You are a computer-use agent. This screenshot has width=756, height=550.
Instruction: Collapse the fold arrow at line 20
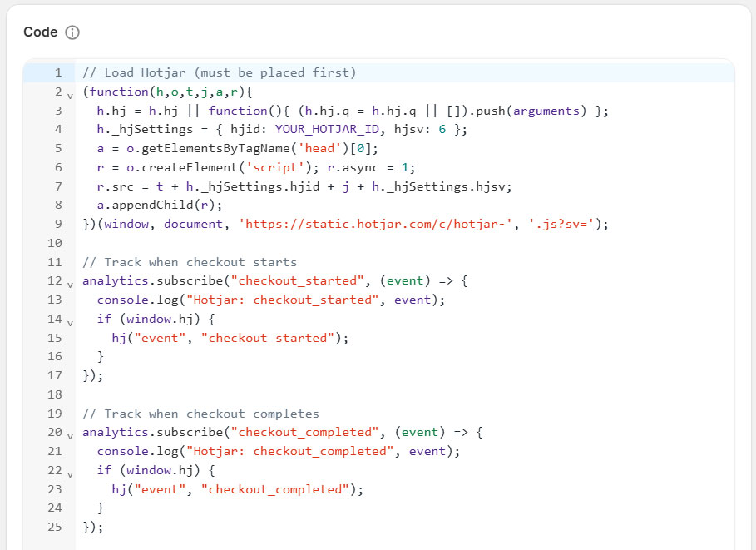tap(71, 437)
